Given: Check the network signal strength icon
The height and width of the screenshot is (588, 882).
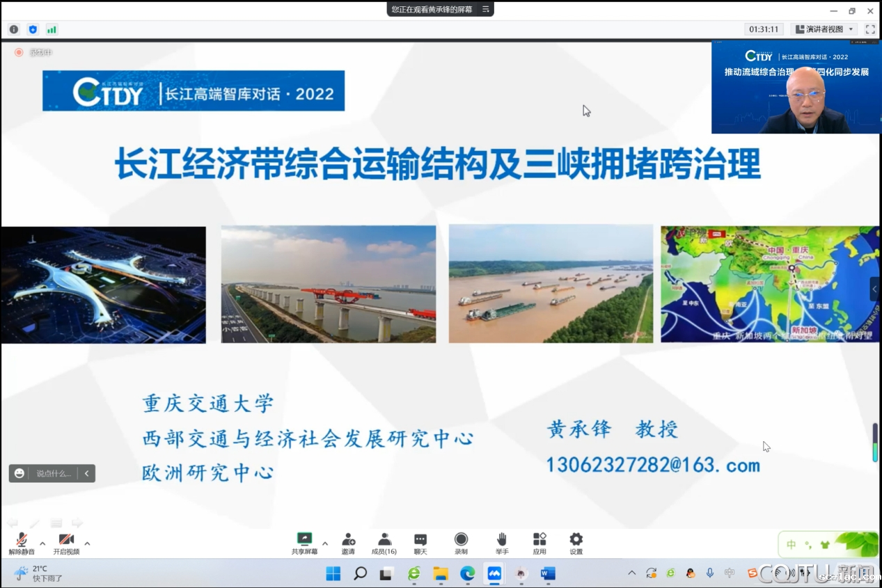Looking at the screenshot, I should (x=52, y=29).
